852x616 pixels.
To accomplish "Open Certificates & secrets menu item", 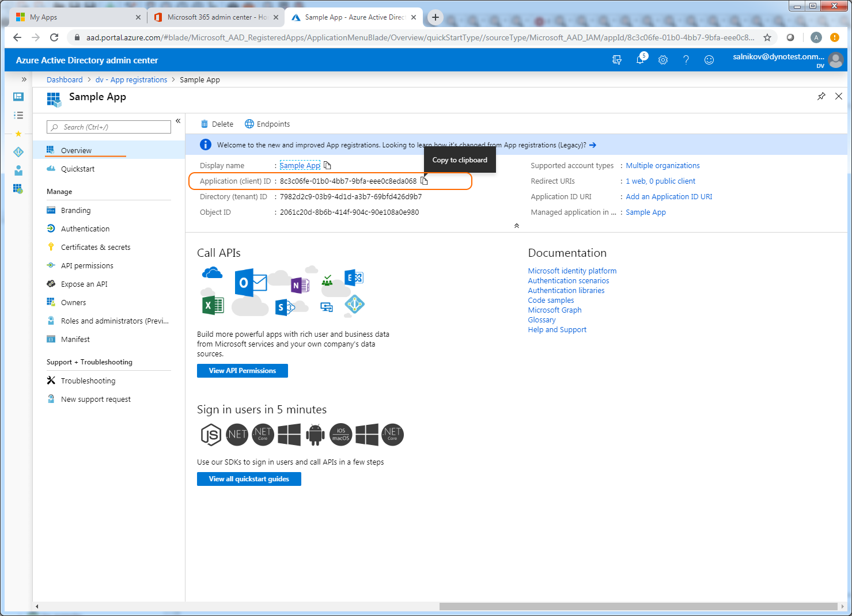I will point(96,247).
